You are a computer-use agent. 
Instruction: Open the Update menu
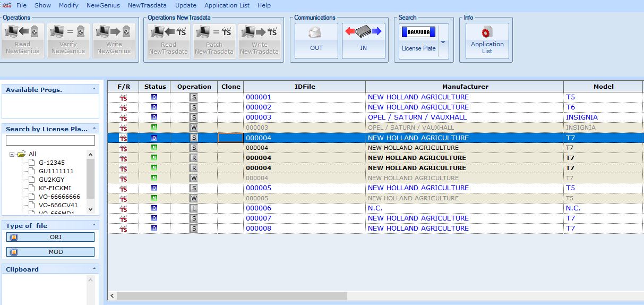(186, 5)
